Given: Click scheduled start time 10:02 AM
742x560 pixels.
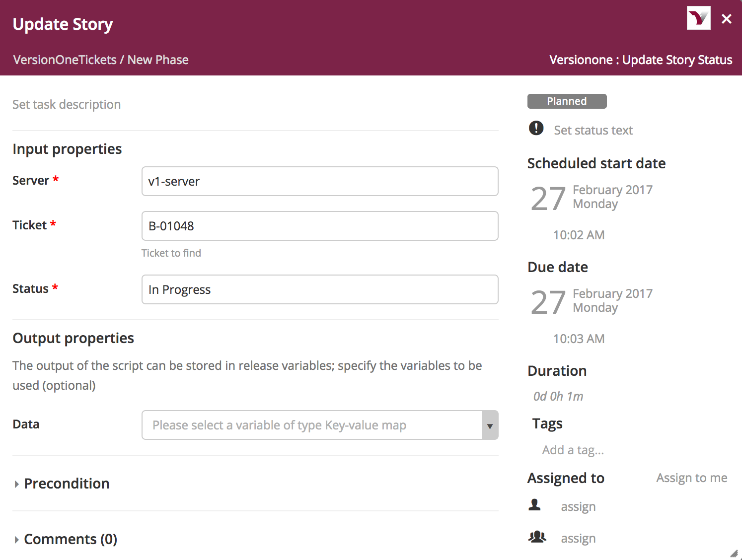Looking at the screenshot, I should click(x=579, y=235).
